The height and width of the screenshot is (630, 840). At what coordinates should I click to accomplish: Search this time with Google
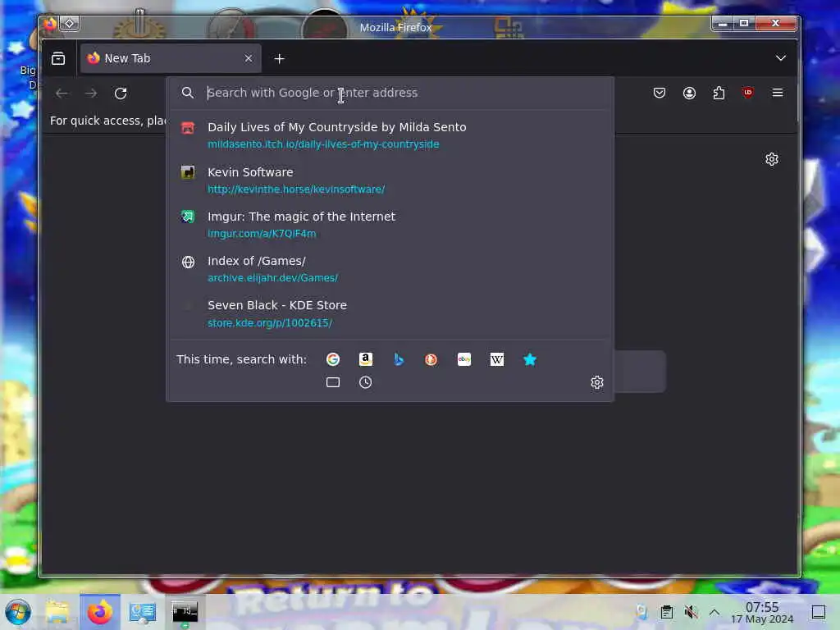click(333, 359)
